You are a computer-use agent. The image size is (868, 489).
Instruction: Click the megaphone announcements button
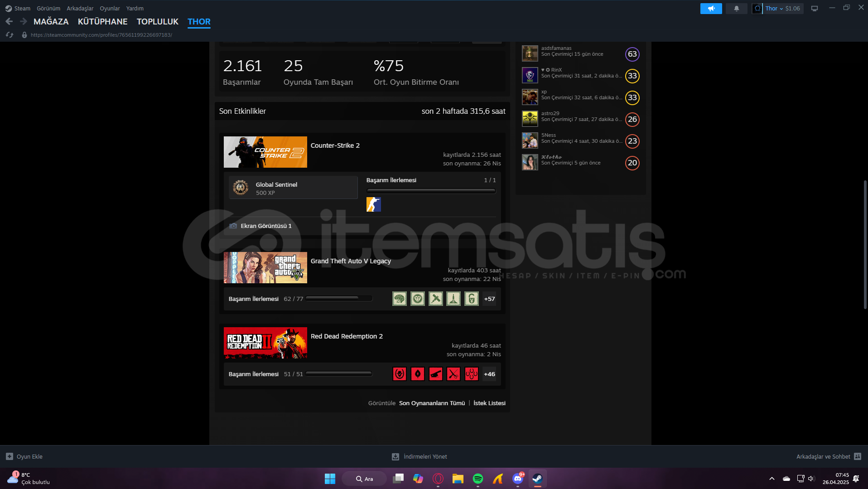tap(711, 8)
